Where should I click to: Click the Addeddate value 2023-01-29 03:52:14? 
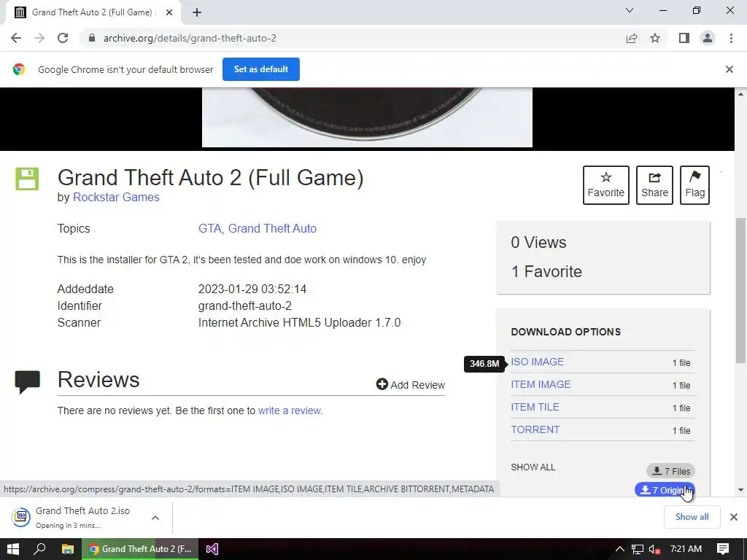coord(252,289)
